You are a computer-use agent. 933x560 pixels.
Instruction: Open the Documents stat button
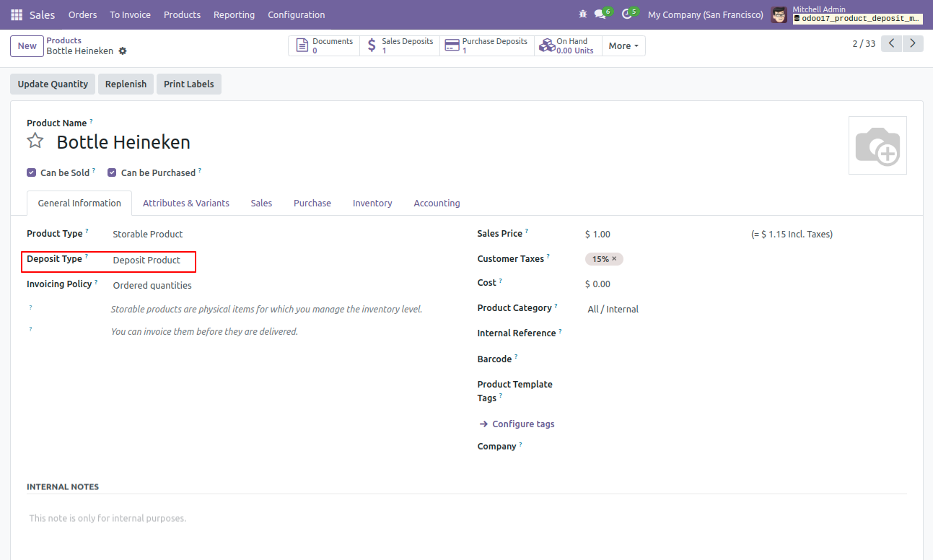point(324,45)
